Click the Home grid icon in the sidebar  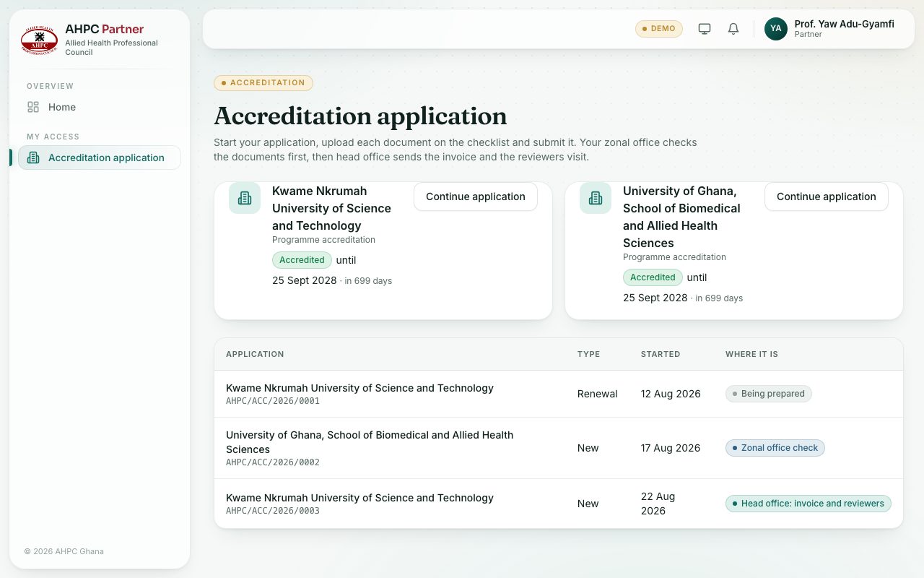33,107
